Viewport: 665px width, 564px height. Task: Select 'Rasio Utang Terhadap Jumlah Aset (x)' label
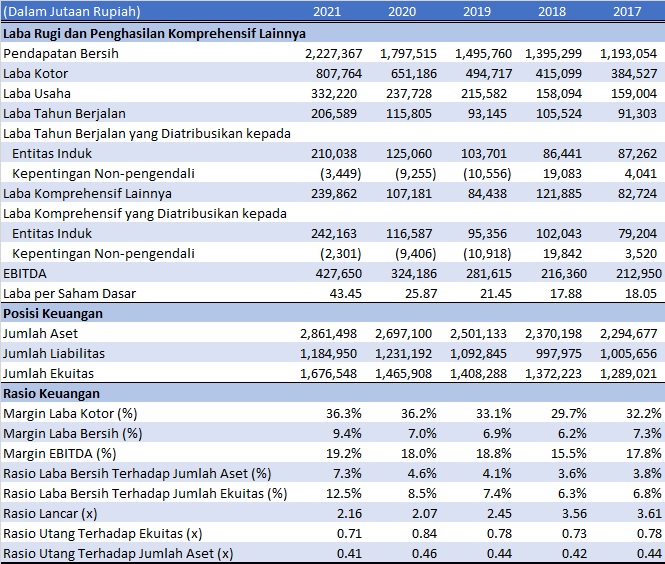(118, 553)
